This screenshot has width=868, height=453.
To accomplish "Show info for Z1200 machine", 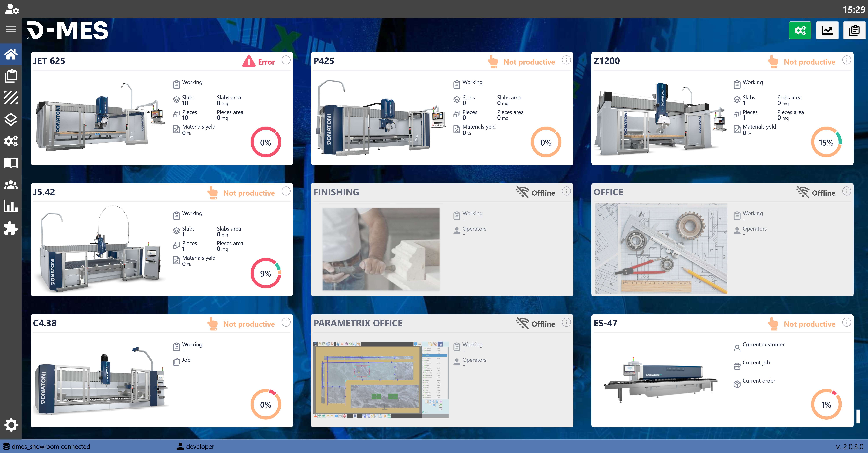I will click(x=846, y=60).
